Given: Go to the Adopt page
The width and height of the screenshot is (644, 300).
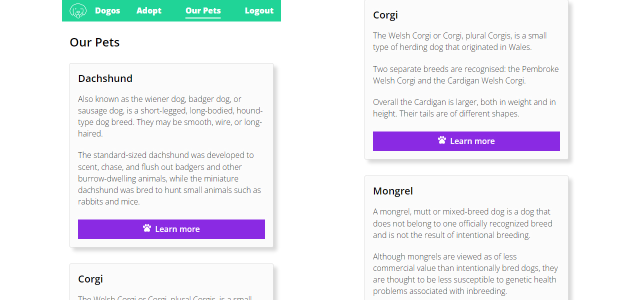Looking at the screenshot, I should 149,10.
